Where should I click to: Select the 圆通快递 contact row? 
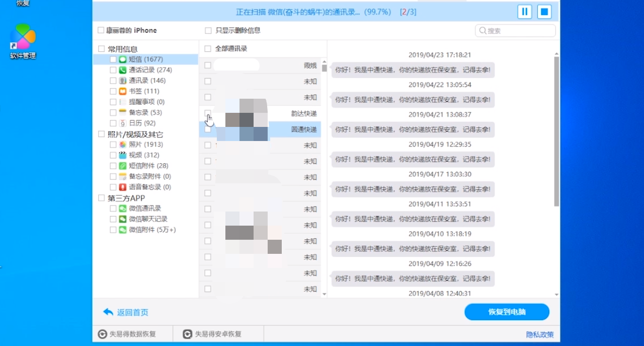coord(260,129)
